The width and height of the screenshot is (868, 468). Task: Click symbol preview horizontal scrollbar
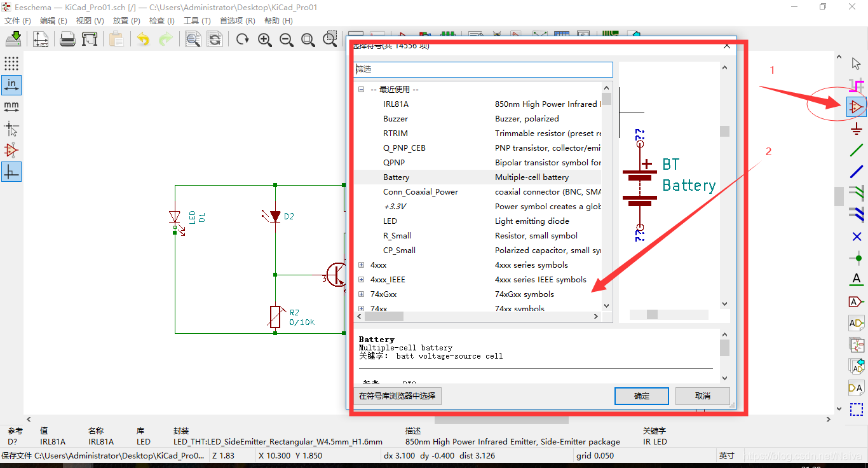(668, 314)
